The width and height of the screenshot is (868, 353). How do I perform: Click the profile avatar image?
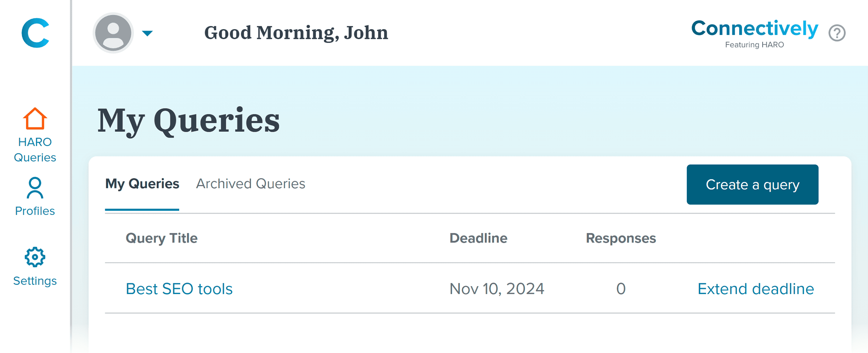114,33
